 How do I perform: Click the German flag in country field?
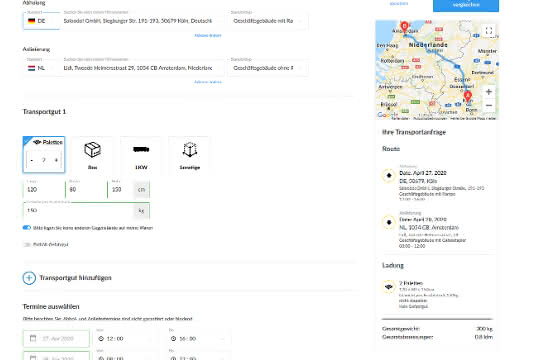pyautogui.click(x=32, y=21)
